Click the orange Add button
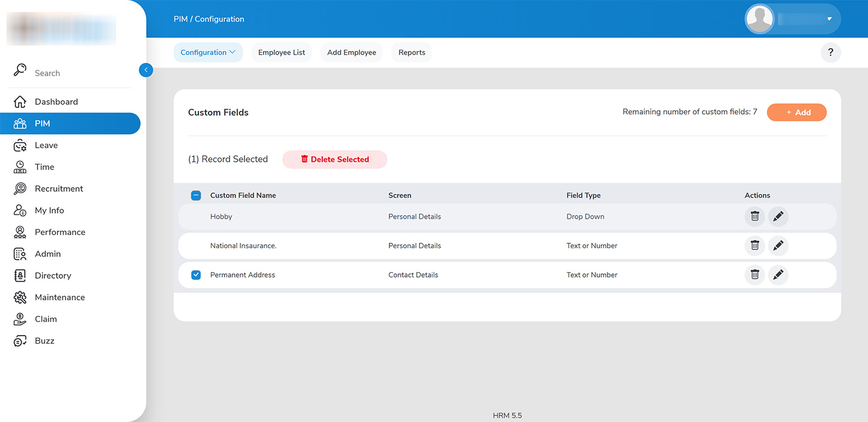The image size is (868, 422). [796, 113]
